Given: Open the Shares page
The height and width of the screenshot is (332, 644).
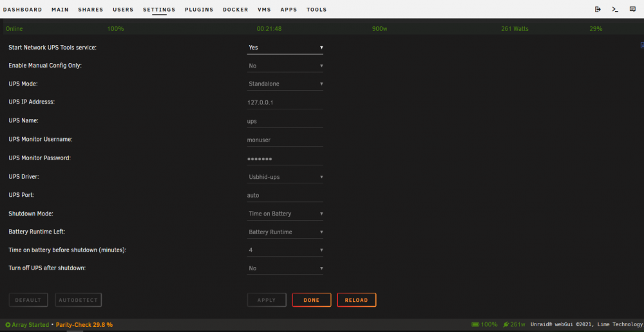Looking at the screenshot, I should coord(90,10).
